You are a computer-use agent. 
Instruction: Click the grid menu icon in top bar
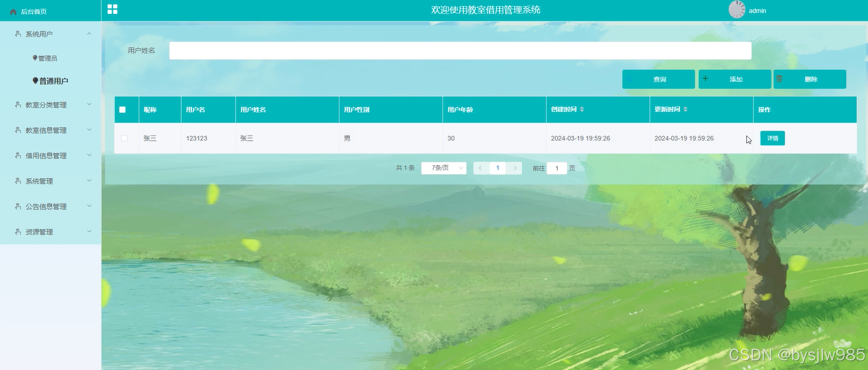[112, 9]
